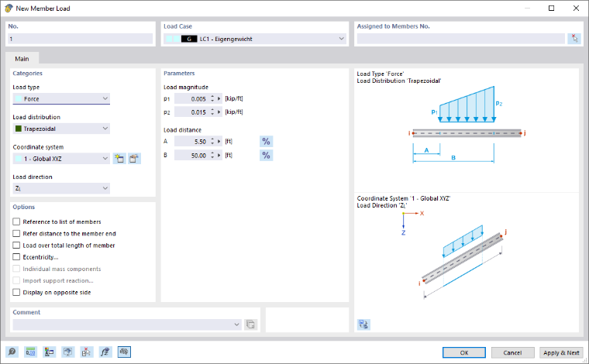Click the load distance A field
The image size is (589, 364).
[191, 142]
